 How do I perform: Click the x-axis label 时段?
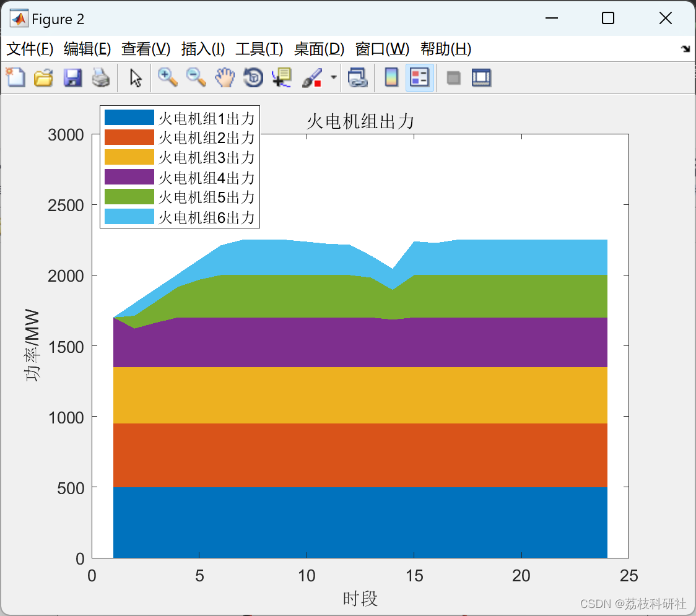point(360,599)
